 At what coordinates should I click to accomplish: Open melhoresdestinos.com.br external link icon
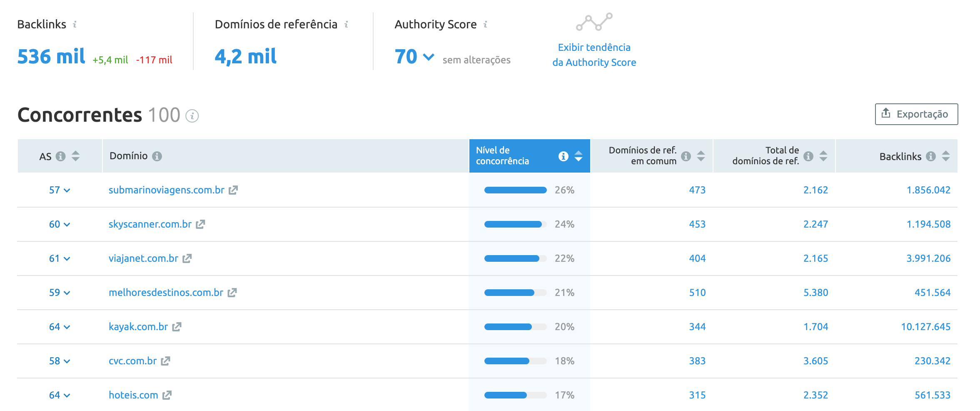pos(232,293)
